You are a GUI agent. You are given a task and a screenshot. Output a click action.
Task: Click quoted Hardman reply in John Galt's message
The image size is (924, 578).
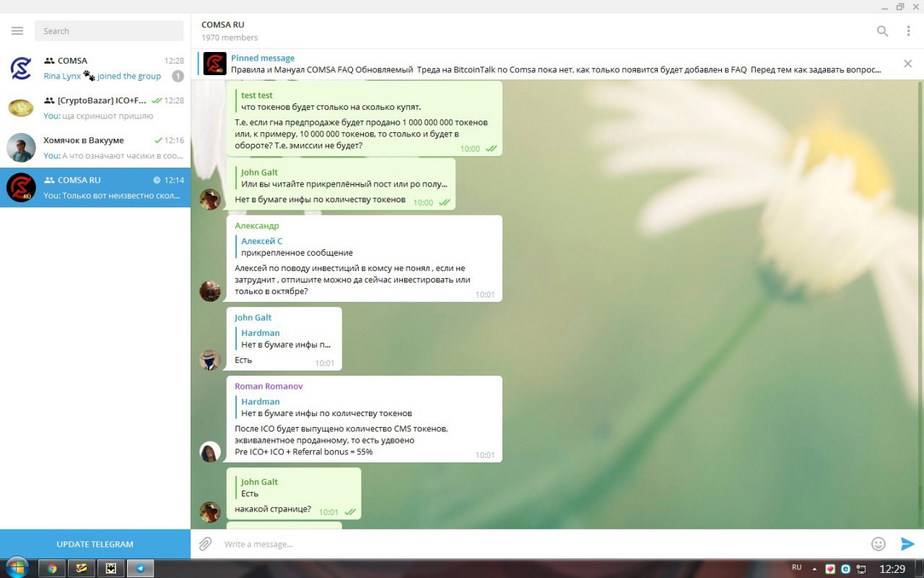284,339
